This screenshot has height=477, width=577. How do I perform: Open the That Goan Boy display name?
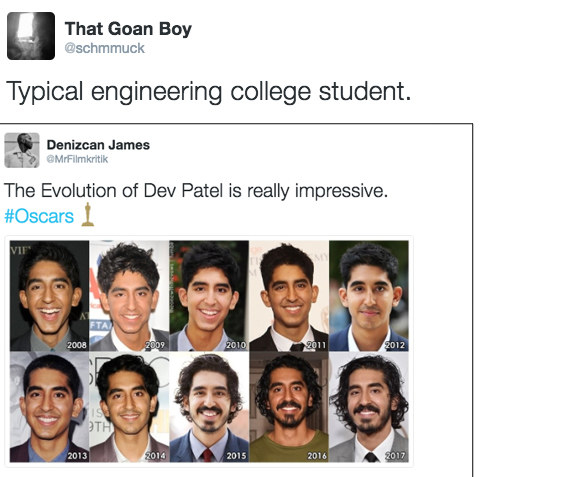[x=128, y=29]
